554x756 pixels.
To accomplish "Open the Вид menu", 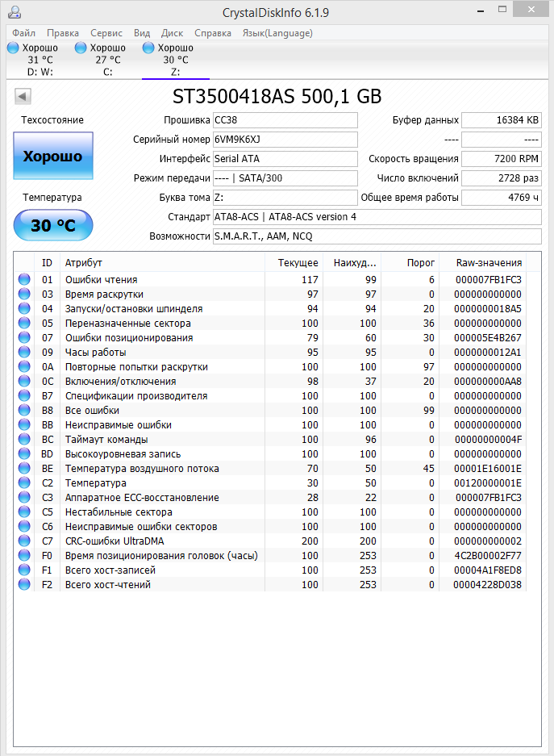I will [x=142, y=33].
